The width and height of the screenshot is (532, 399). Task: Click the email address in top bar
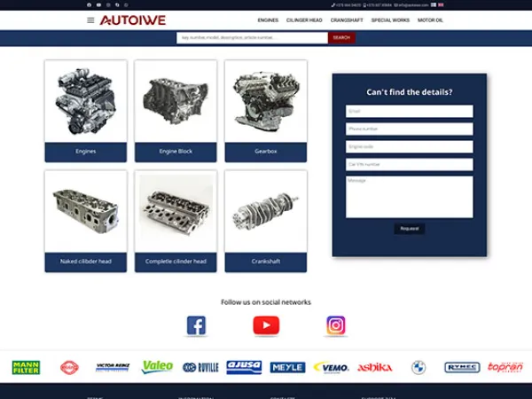tap(411, 5)
